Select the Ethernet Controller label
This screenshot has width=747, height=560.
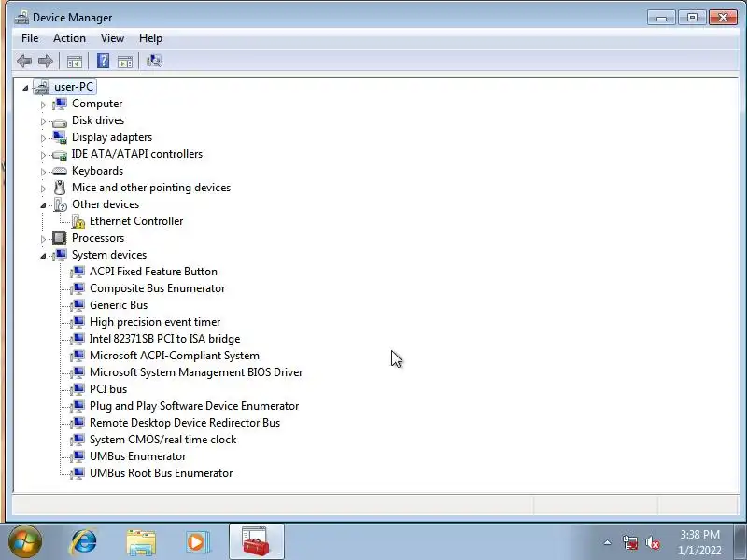[x=136, y=221]
